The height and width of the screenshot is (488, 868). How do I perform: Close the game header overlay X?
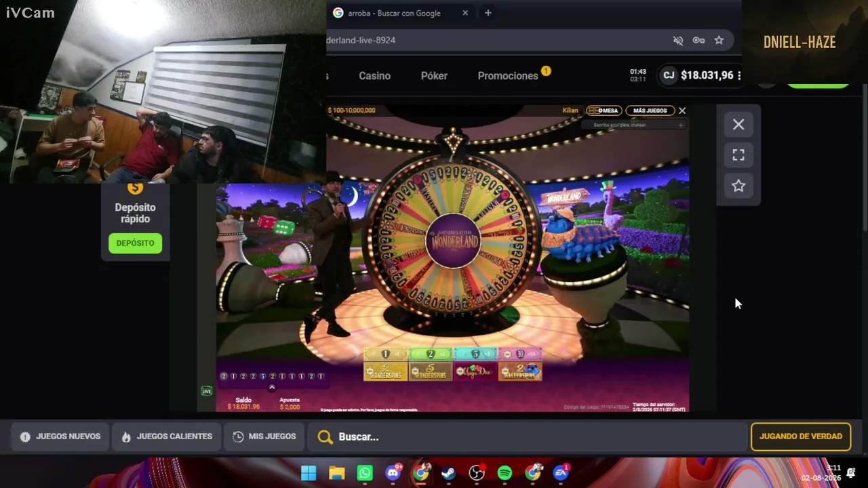tap(682, 110)
